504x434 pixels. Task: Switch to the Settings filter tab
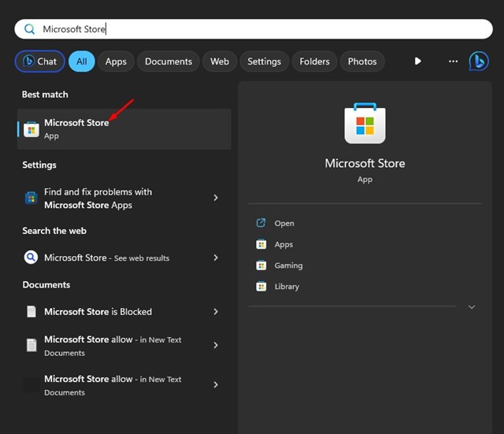pos(265,61)
